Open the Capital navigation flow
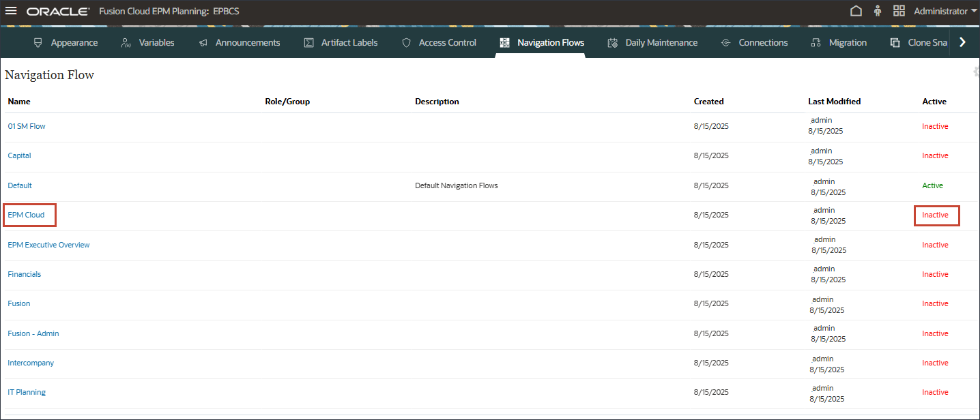980x420 pixels. [19, 155]
